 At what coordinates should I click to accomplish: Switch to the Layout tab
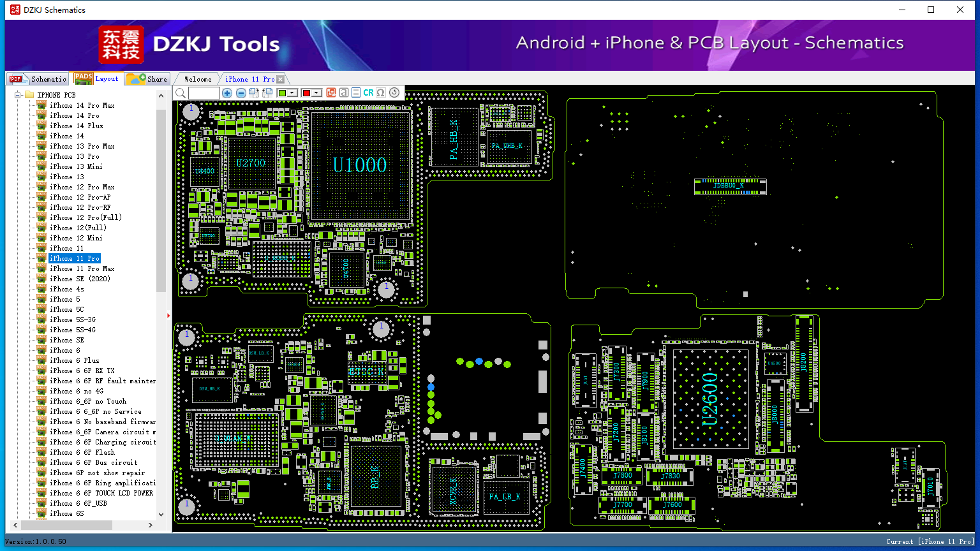[96, 78]
